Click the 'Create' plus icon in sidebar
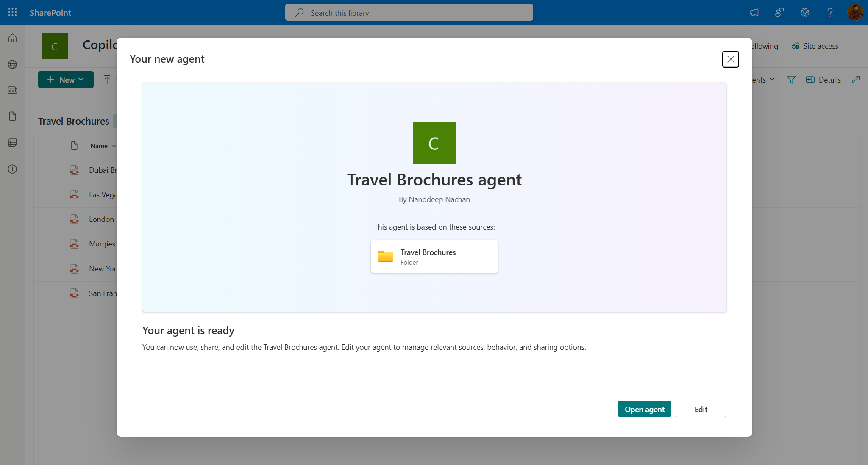Screen dimensions: 868x465 [12, 169]
